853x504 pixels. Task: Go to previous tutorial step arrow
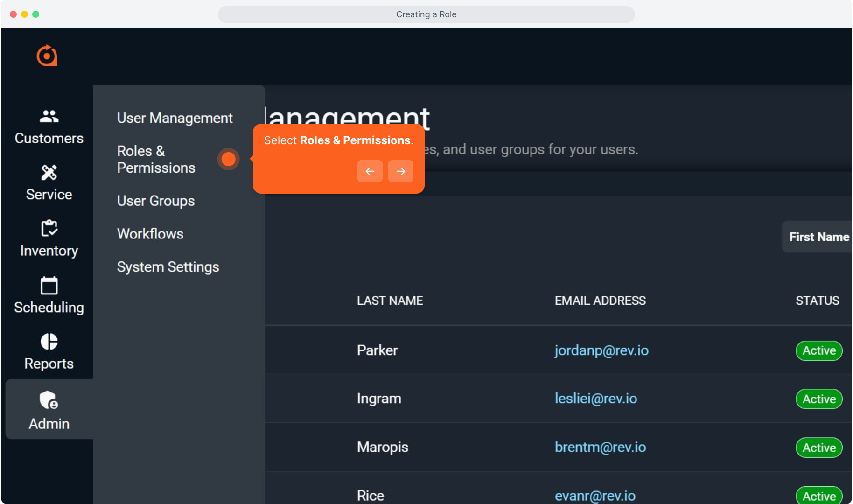pos(370,171)
